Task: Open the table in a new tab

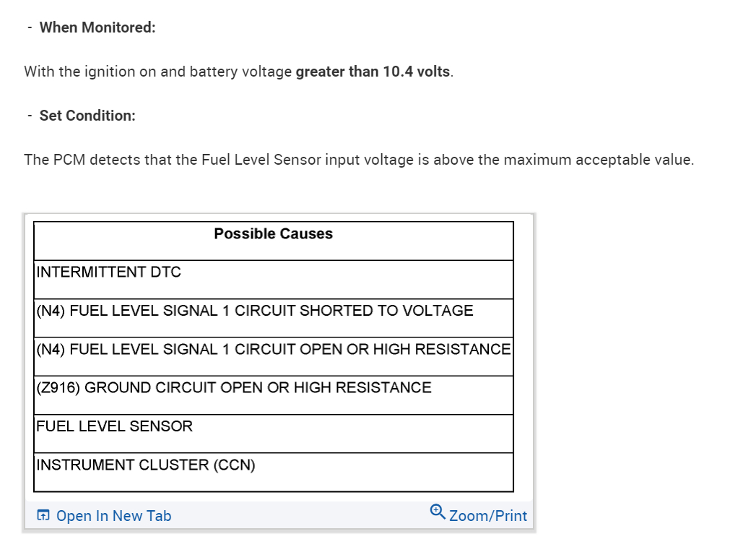Action: [113, 516]
